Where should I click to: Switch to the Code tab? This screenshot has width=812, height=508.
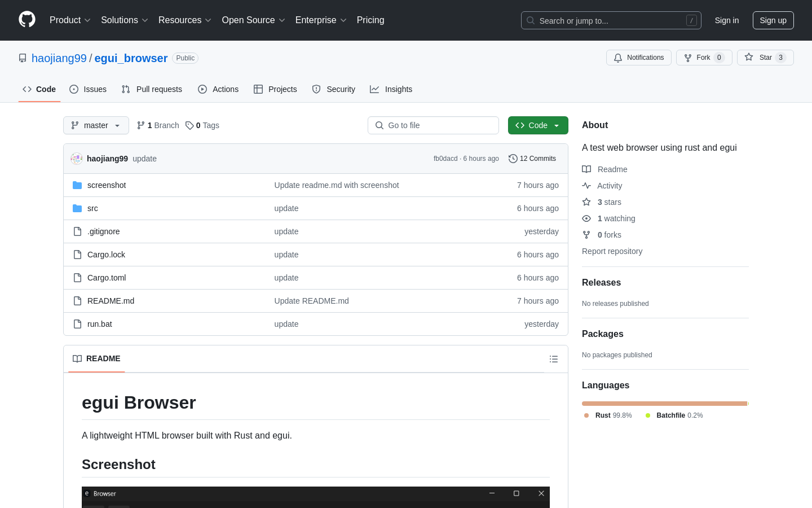pyautogui.click(x=39, y=89)
